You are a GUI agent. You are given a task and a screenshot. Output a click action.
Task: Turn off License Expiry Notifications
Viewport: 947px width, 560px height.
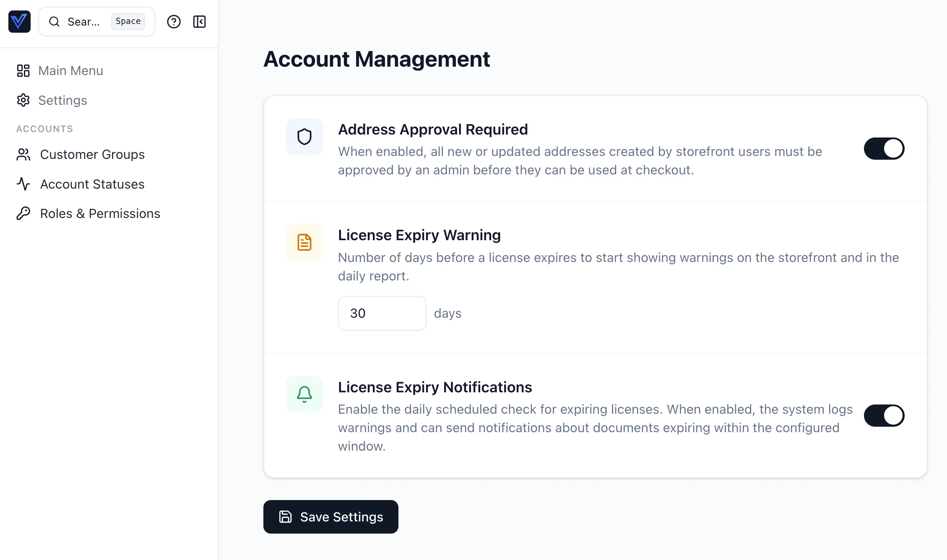pyautogui.click(x=884, y=415)
